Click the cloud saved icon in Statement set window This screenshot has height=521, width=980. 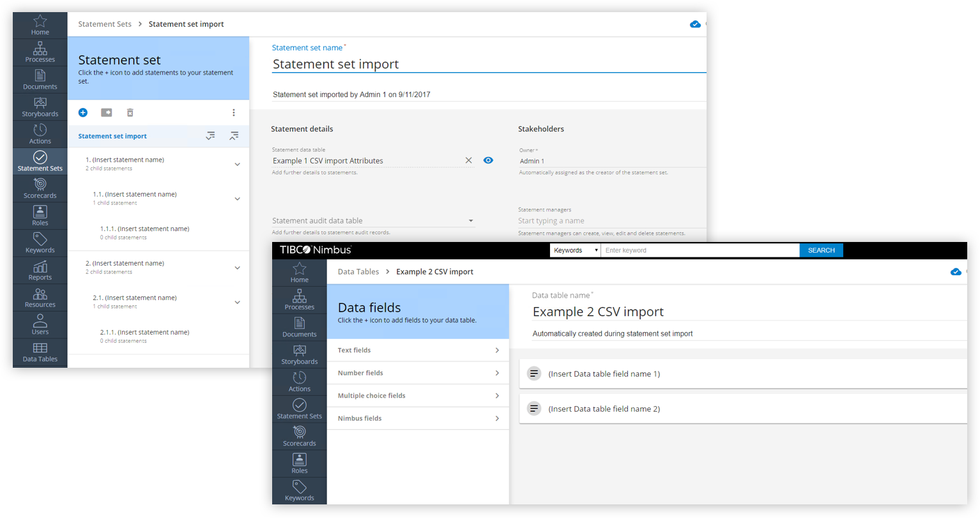point(695,24)
